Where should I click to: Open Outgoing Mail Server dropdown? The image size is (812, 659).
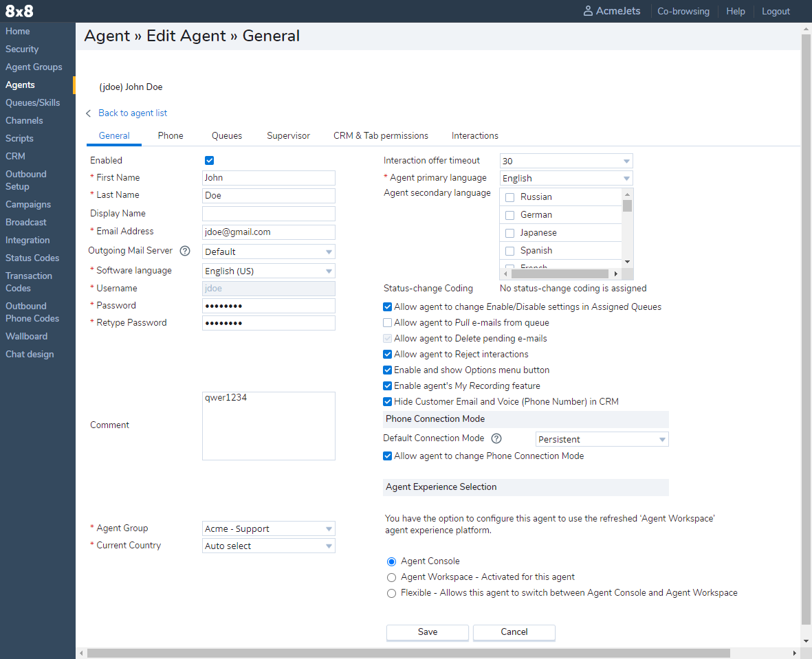pyautogui.click(x=268, y=252)
